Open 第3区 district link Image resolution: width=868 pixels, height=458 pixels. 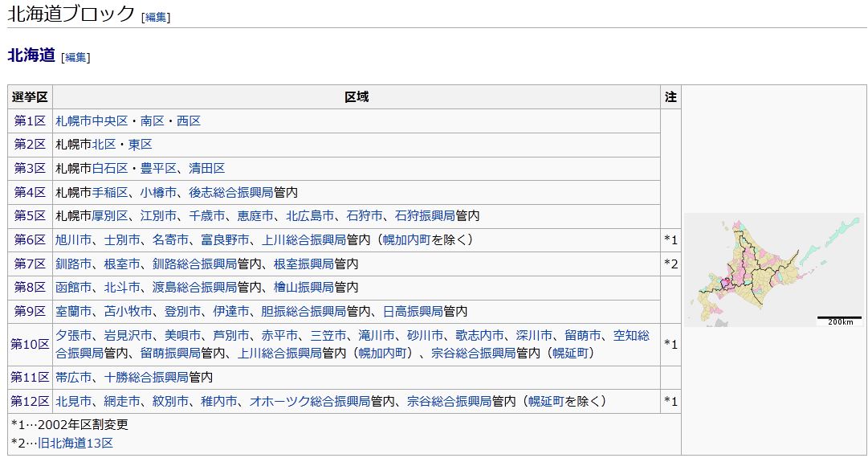(x=30, y=168)
